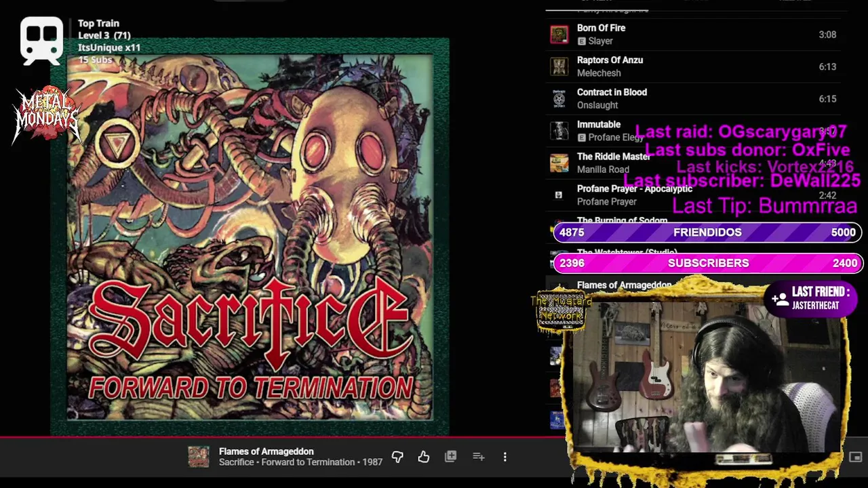The height and width of the screenshot is (488, 868).
Task: Click the Mustard Network logo overlay
Action: [x=561, y=311]
